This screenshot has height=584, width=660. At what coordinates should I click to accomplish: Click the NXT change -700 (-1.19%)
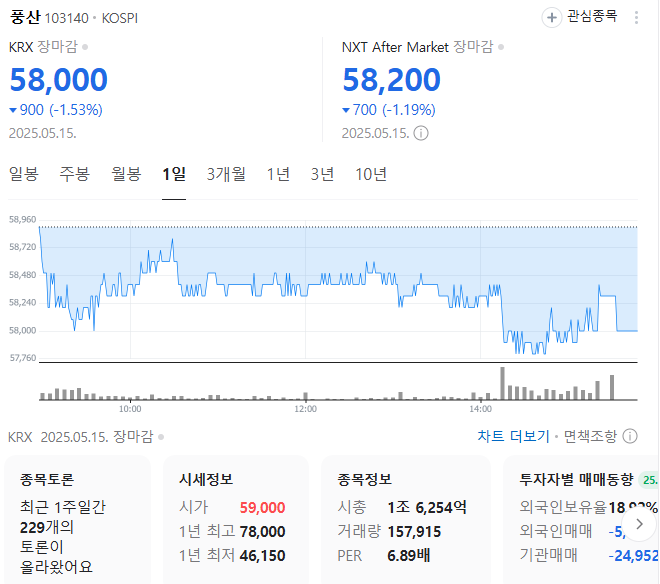(x=389, y=110)
